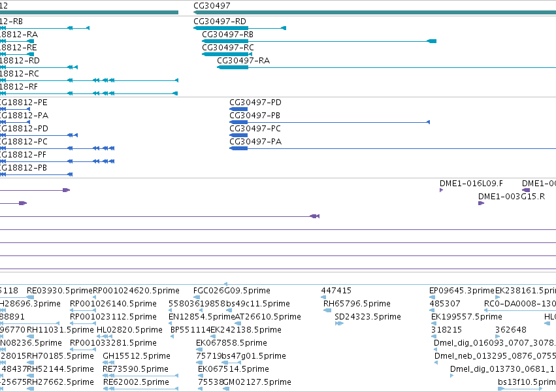
Task: Select the feature labeled 362648
Action: [511, 330]
